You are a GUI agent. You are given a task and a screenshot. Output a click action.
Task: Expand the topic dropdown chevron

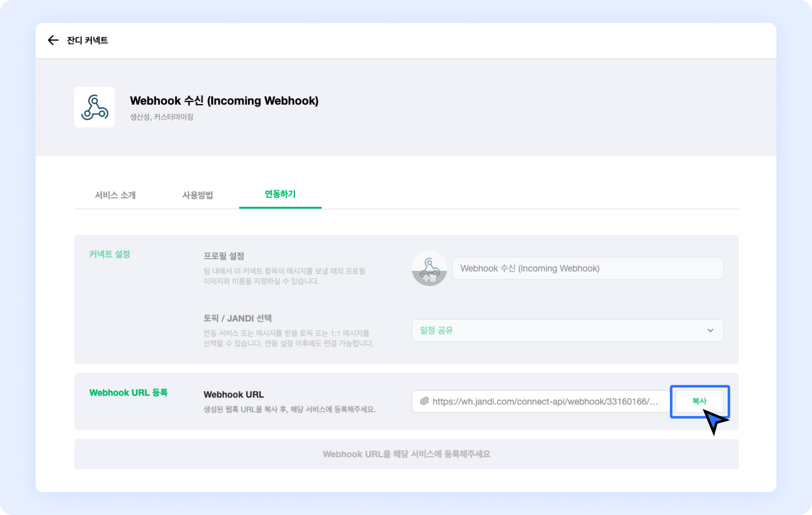pyautogui.click(x=710, y=330)
